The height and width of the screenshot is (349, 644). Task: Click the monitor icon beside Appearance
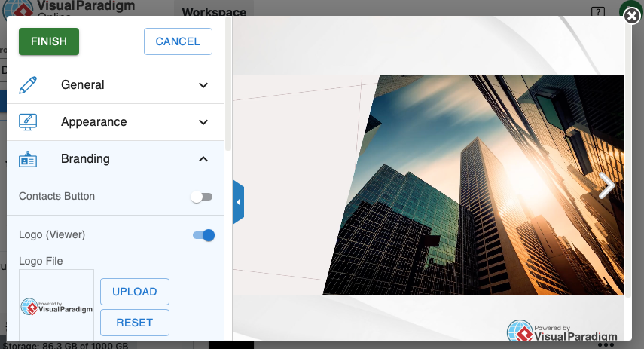(28, 122)
